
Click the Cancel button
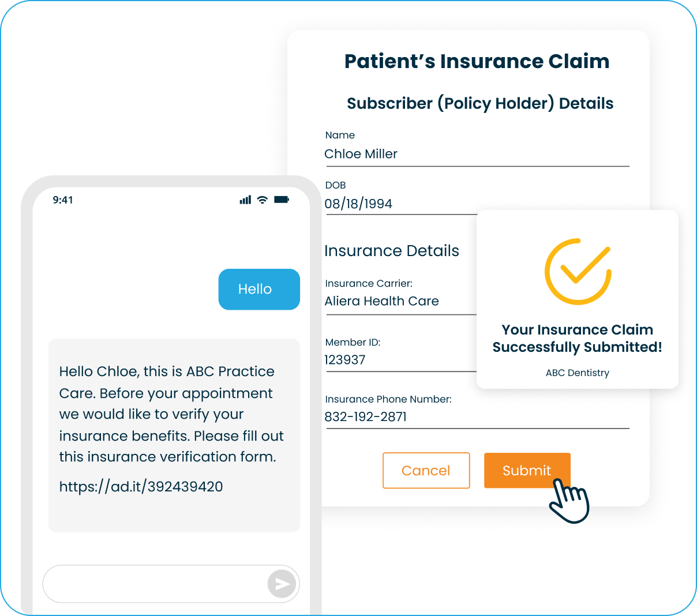[426, 470]
